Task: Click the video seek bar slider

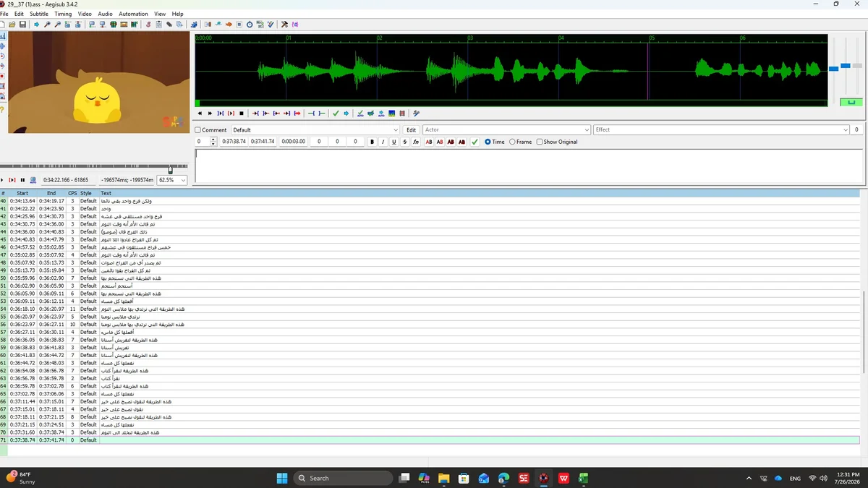Action: coord(171,170)
